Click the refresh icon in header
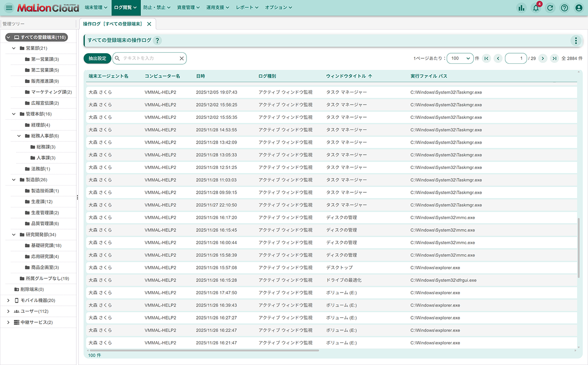Viewport: 588px width, 365px height. pyautogui.click(x=550, y=8)
